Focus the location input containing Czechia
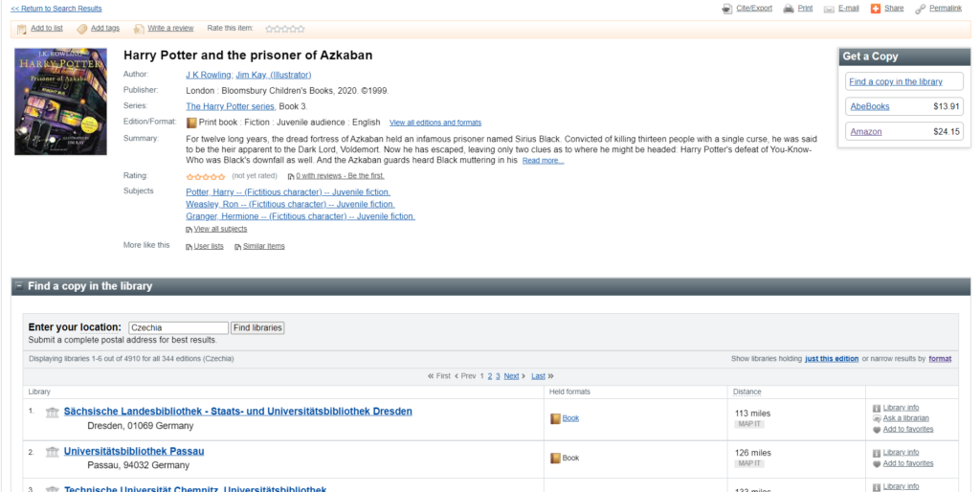Screen dimensions: 980x492 179,327
